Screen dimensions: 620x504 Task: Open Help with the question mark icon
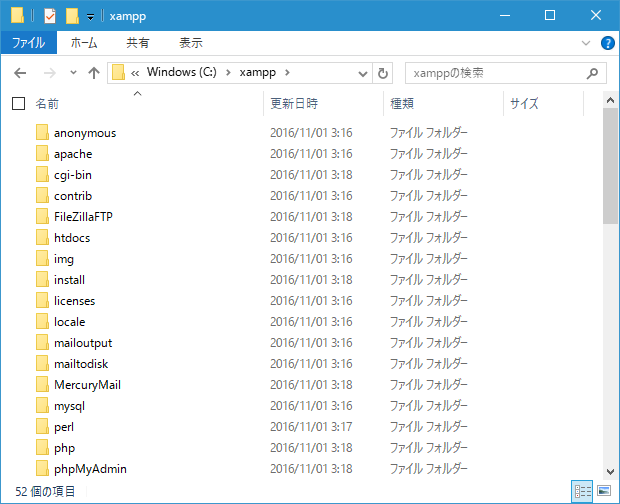(607, 43)
